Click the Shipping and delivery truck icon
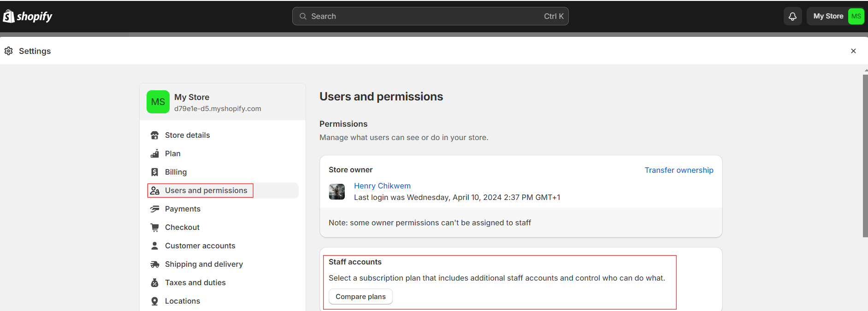Screen dimensions: 868x311 pos(155,264)
